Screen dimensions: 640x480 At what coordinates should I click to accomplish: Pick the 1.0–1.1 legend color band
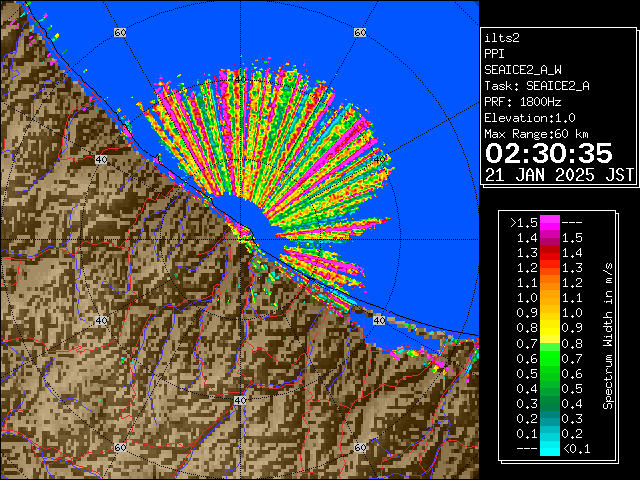[550, 298]
